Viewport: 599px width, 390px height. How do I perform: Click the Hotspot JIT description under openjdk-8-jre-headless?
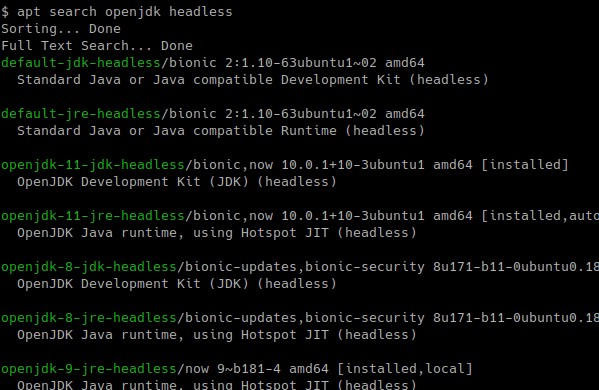pos(217,335)
